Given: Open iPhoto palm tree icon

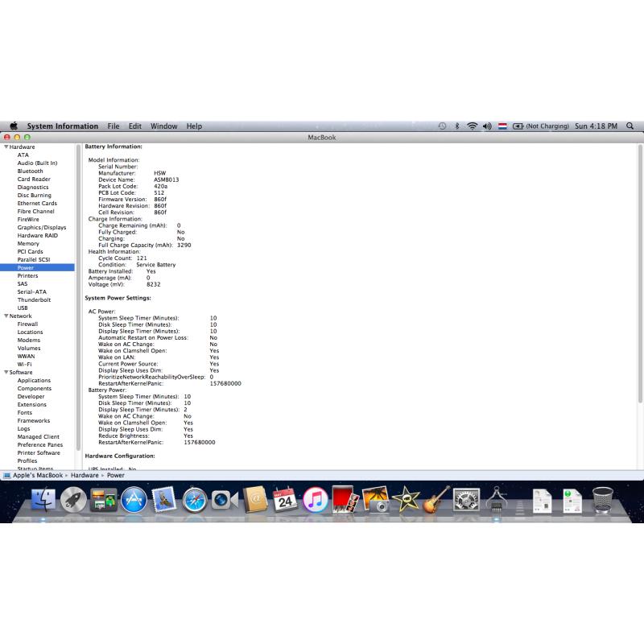Looking at the screenshot, I should [375, 499].
